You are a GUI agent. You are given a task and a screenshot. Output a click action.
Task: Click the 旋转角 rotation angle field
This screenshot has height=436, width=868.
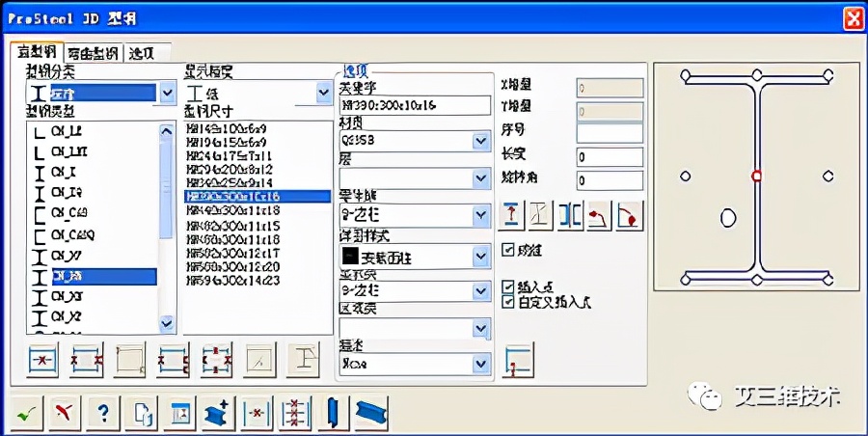[610, 180]
